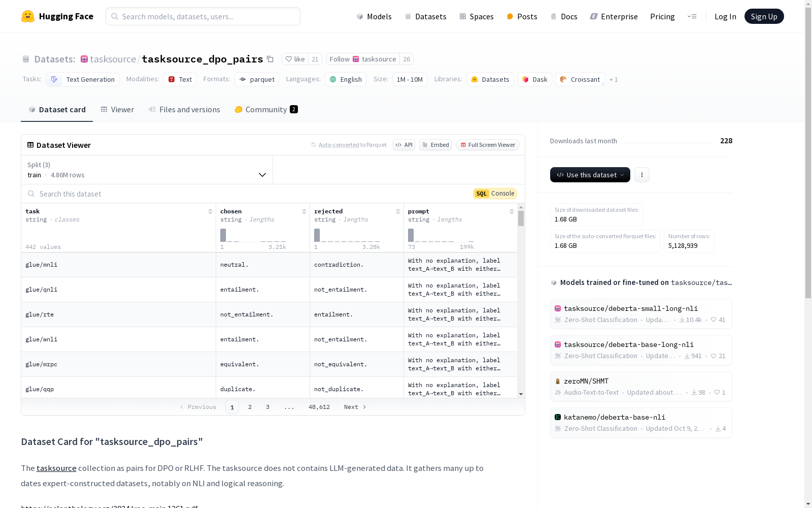
Task: Click the glue/mnli task cell
Action: pyautogui.click(x=119, y=265)
